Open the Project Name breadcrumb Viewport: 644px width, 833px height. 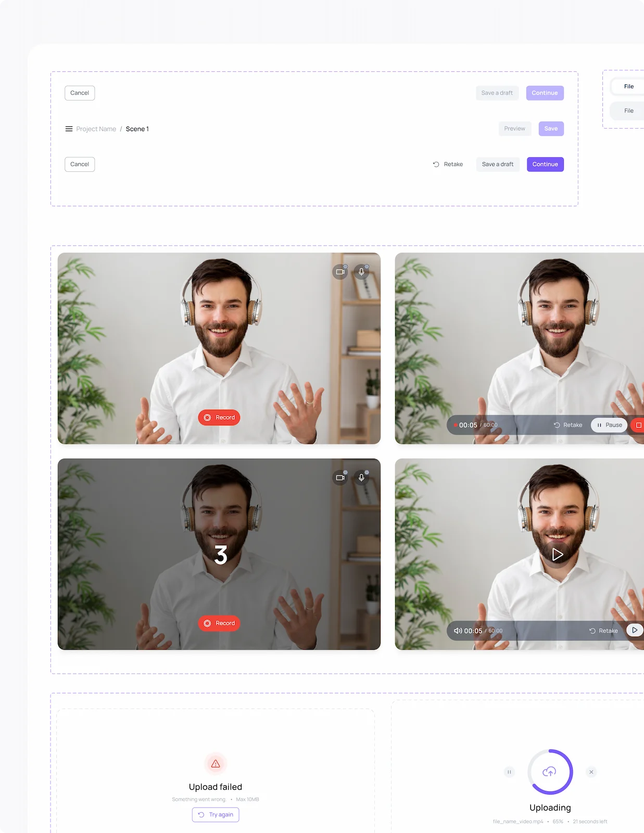coord(96,129)
